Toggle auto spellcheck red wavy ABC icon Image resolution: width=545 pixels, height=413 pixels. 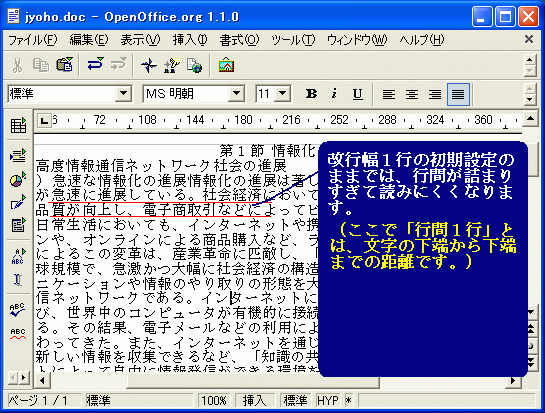pos(17,334)
